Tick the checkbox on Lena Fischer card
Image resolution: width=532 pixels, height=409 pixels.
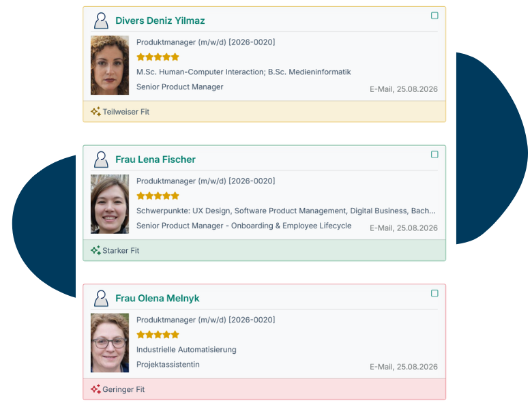[434, 155]
